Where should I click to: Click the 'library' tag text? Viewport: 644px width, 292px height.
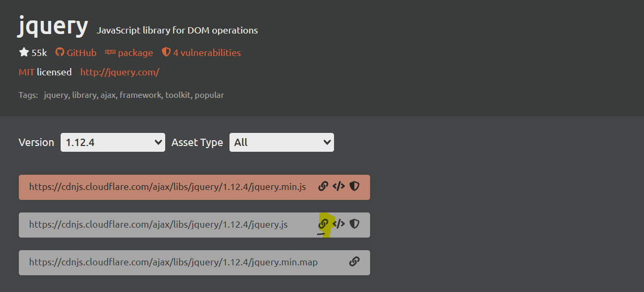pyautogui.click(x=84, y=95)
